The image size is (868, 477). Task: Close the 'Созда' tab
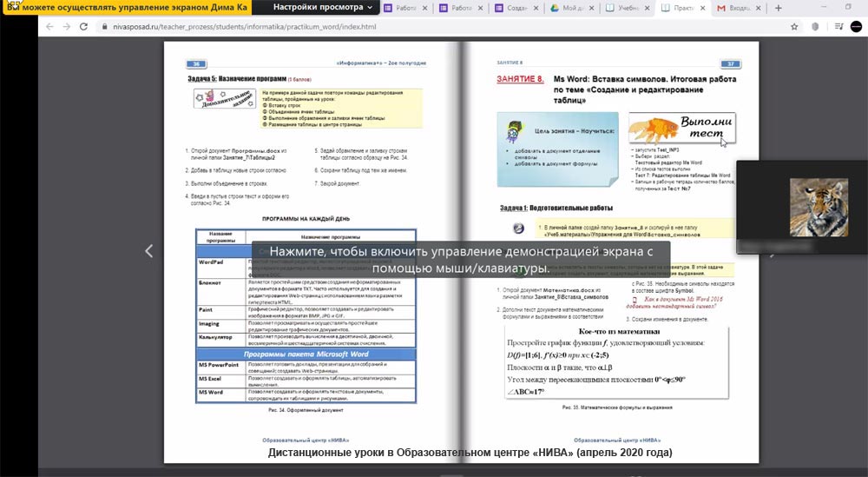pos(536,9)
